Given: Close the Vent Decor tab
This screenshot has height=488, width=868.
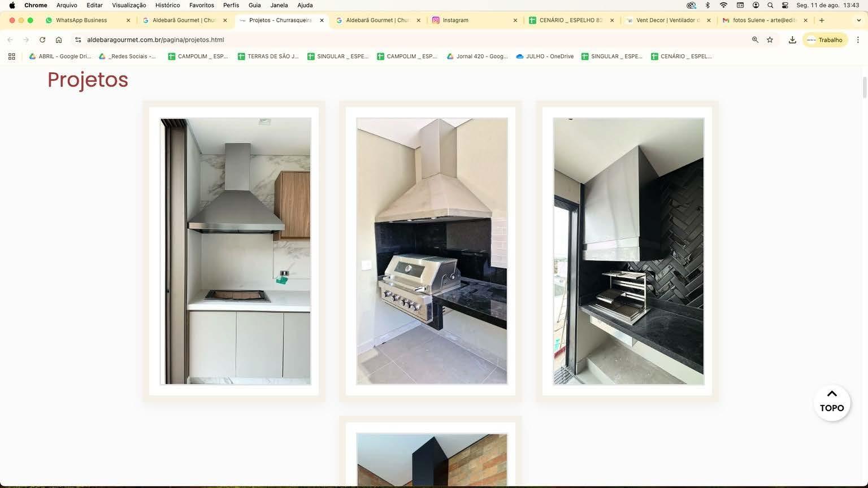Looking at the screenshot, I should click(x=709, y=20).
